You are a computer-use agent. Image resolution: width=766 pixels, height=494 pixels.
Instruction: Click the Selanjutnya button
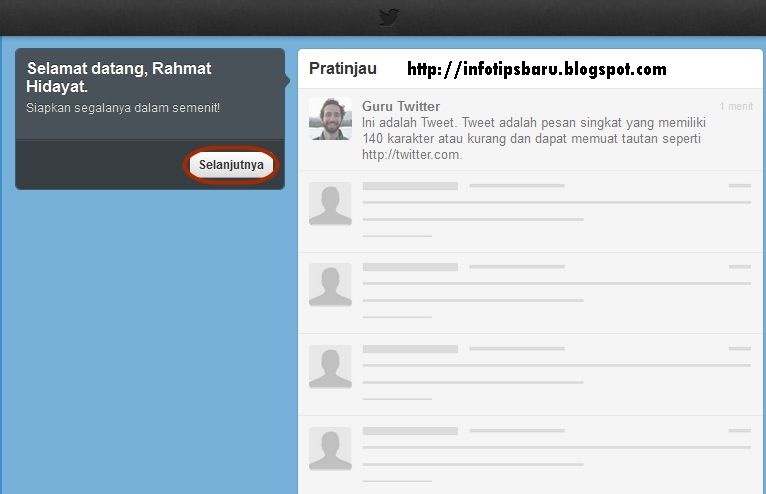pyautogui.click(x=231, y=165)
